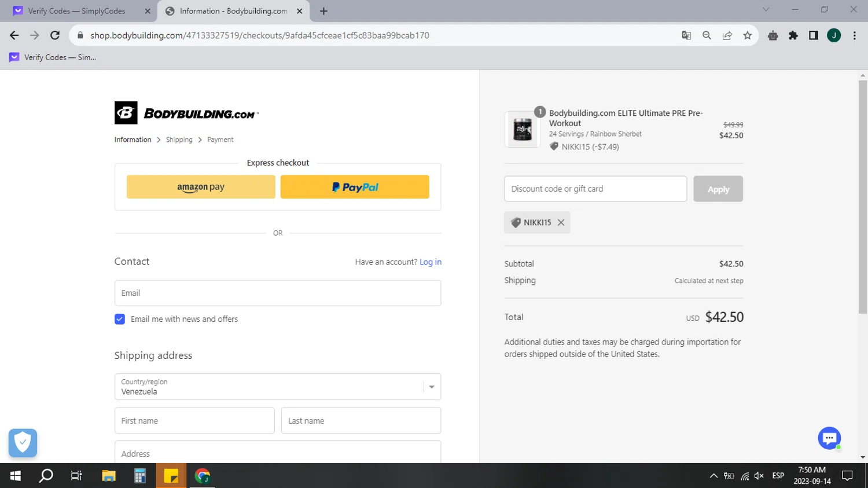
Task: Expand the Country/region dropdown
Action: (278, 387)
